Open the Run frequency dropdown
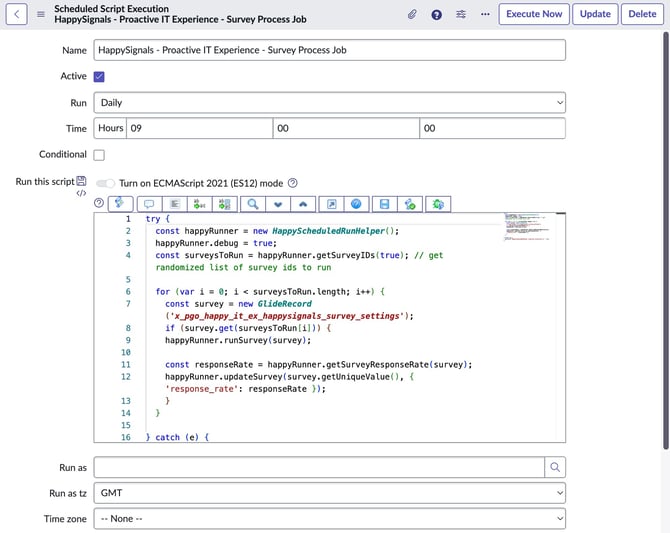 (329, 102)
